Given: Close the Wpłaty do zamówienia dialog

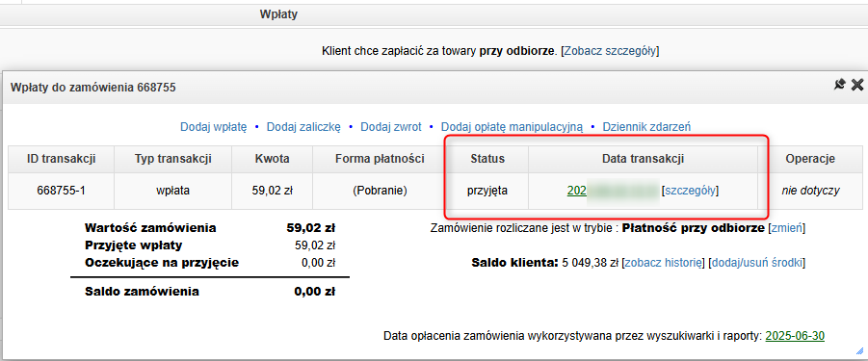Looking at the screenshot, I should pyautogui.click(x=857, y=85).
